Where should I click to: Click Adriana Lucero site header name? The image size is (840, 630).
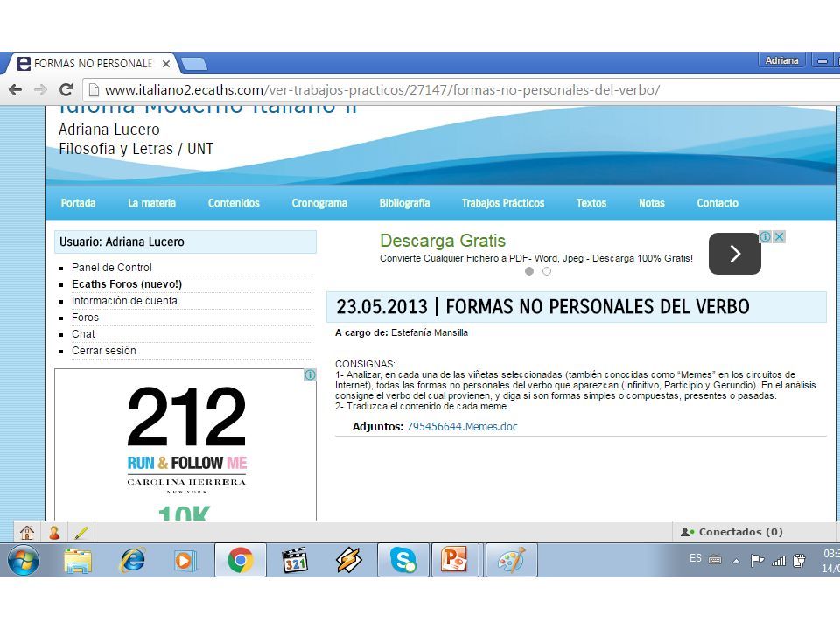[x=109, y=129]
